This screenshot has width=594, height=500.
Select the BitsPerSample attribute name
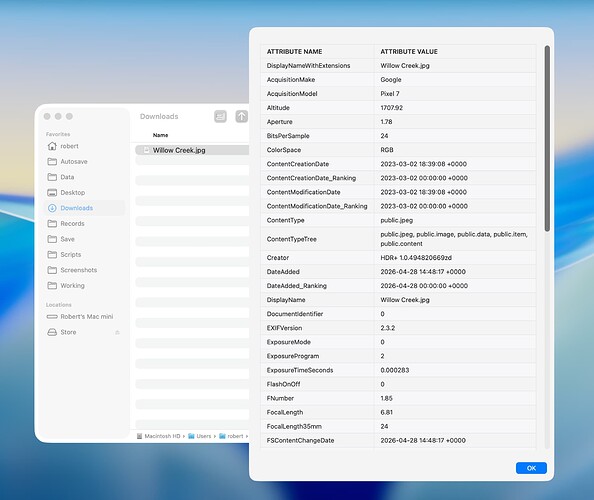tap(288, 136)
